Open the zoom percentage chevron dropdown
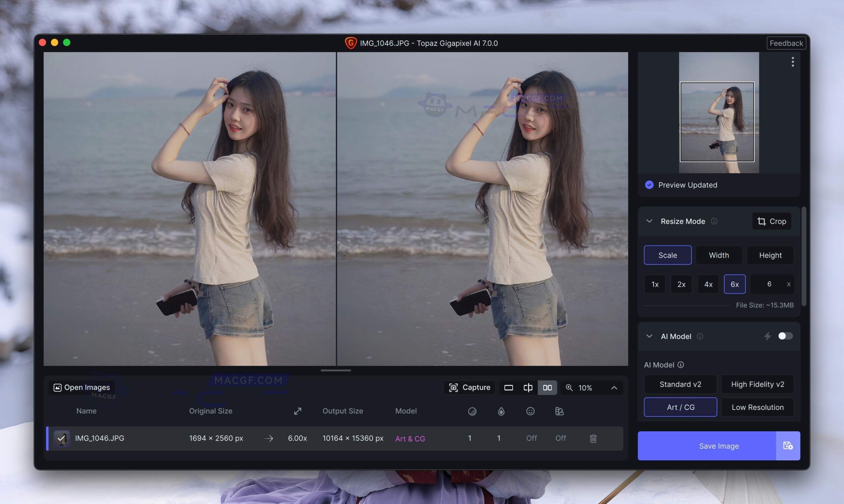 point(614,387)
